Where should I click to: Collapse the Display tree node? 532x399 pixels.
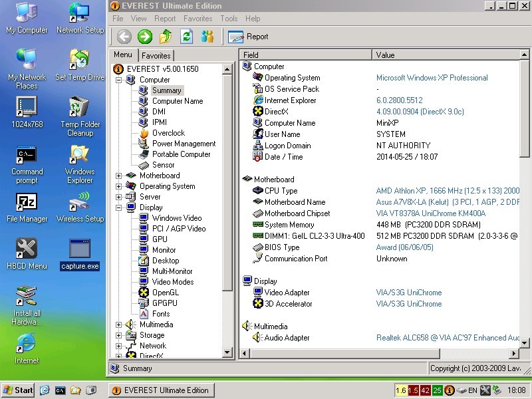pyautogui.click(x=118, y=207)
